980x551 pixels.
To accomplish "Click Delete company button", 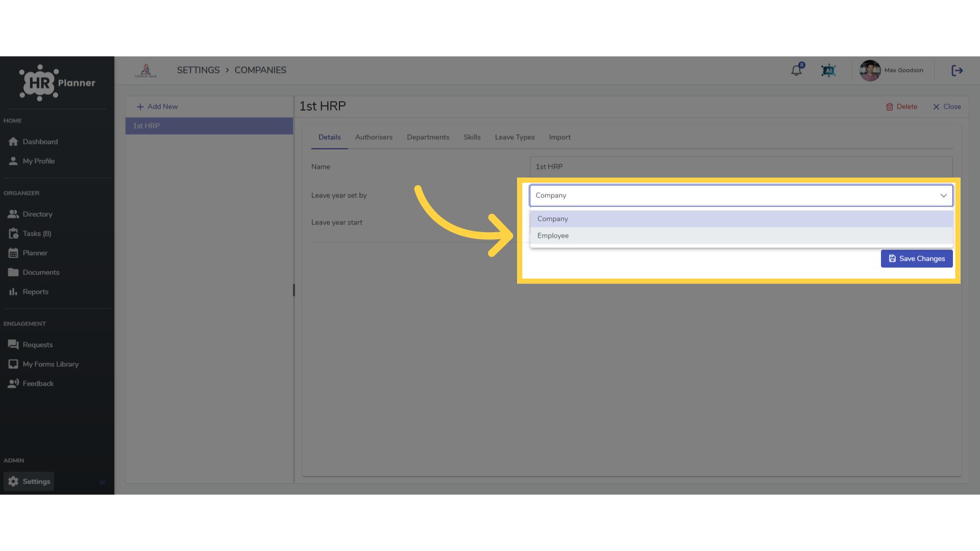I will point(902,107).
